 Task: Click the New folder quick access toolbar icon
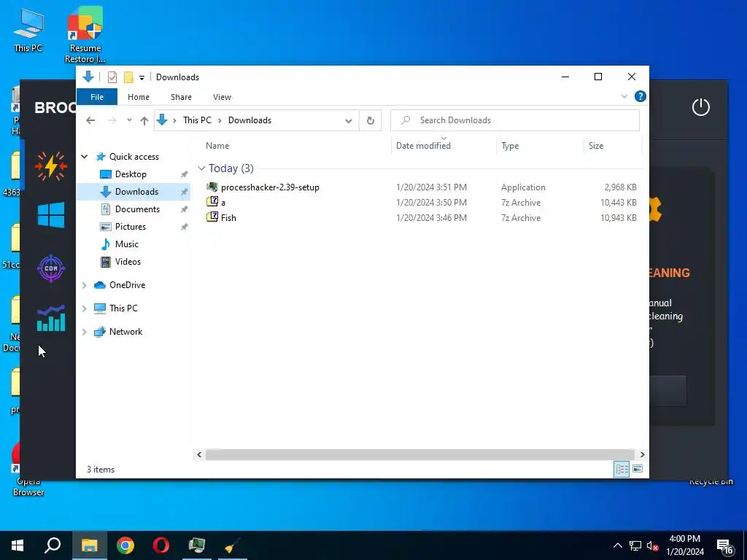pos(128,77)
